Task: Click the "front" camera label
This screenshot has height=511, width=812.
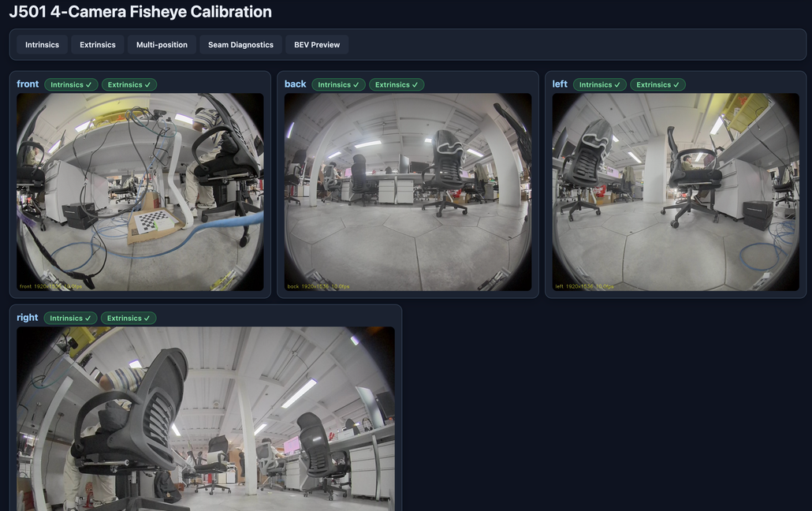Action: pos(28,84)
